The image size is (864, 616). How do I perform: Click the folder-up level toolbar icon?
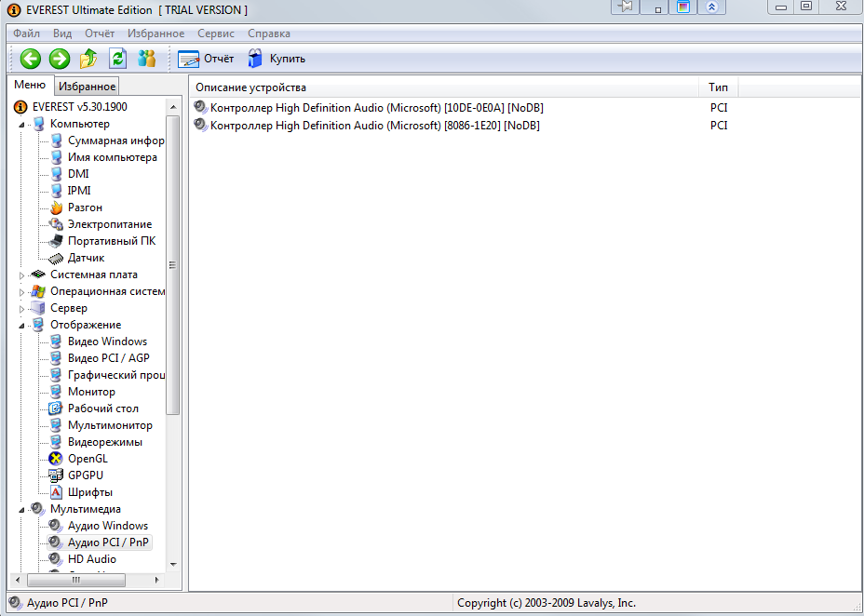[88, 59]
